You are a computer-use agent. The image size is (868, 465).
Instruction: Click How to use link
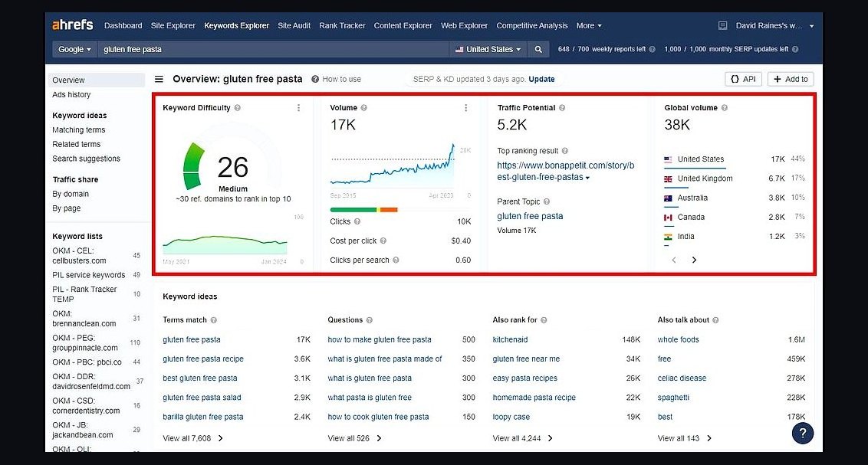point(336,79)
